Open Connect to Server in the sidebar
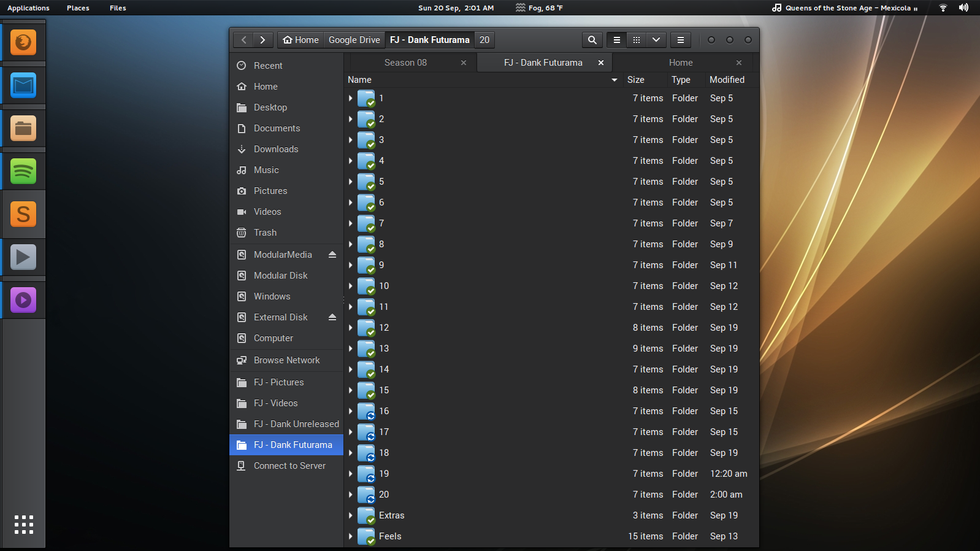This screenshot has height=551, width=980. click(x=289, y=466)
